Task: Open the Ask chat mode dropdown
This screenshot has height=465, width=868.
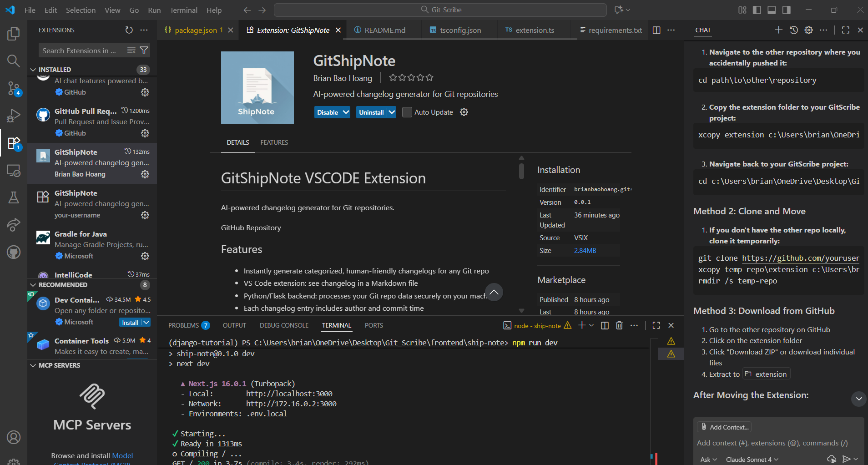Action: pyautogui.click(x=709, y=460)
